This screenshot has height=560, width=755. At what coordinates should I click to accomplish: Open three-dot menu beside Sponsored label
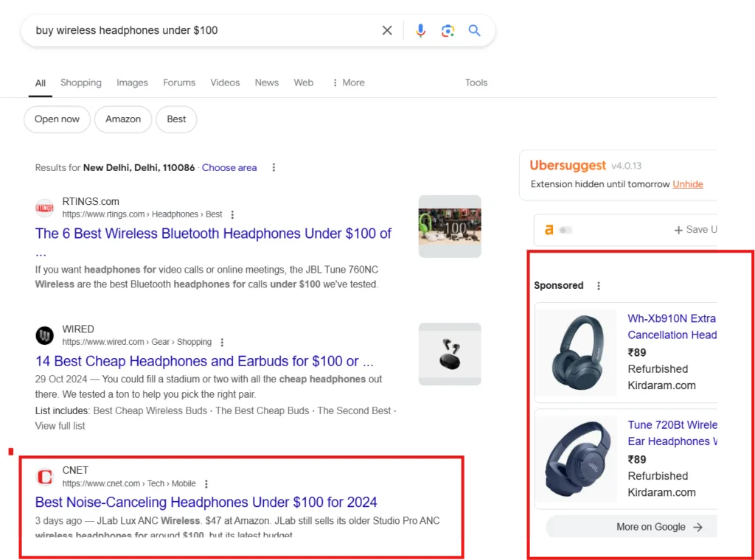599,286
